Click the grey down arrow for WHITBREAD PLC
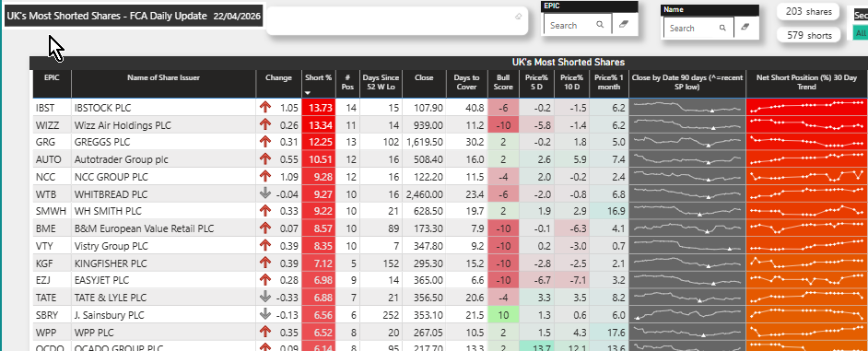Image resolution: width=868 pixels, height=351 pixels. (x=265, y=194)
